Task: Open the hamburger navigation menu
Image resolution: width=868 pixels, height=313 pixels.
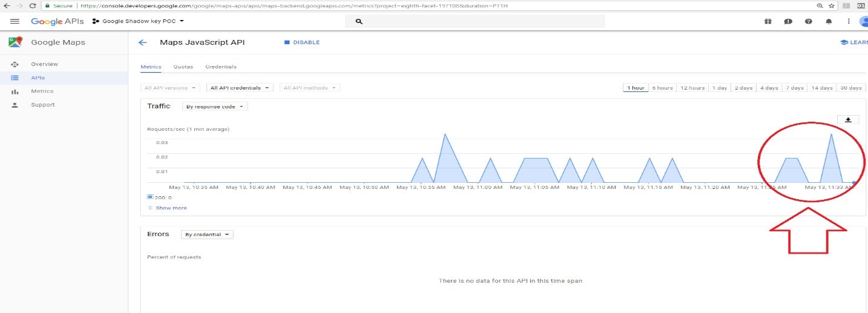Action: [15, 21]
